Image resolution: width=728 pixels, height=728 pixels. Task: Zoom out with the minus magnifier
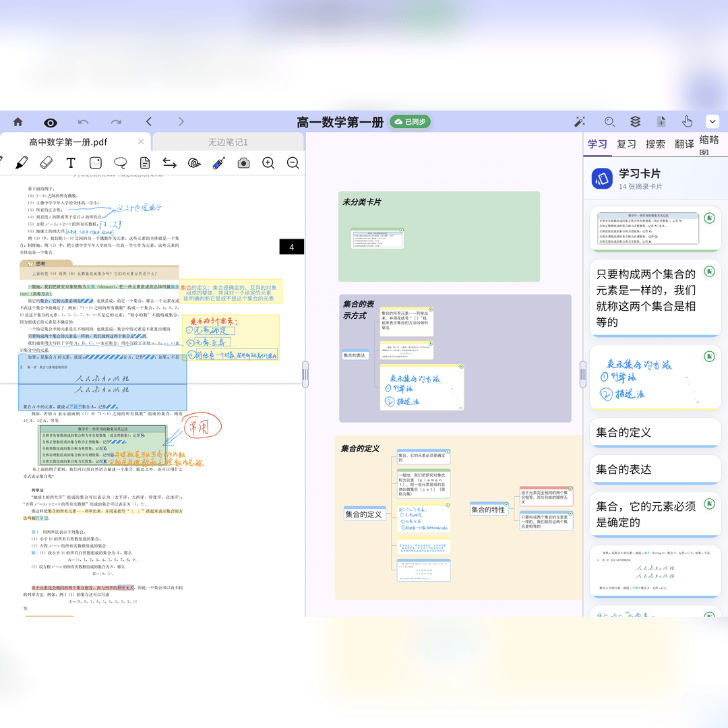pyautogui.click(x=293, y=163)
